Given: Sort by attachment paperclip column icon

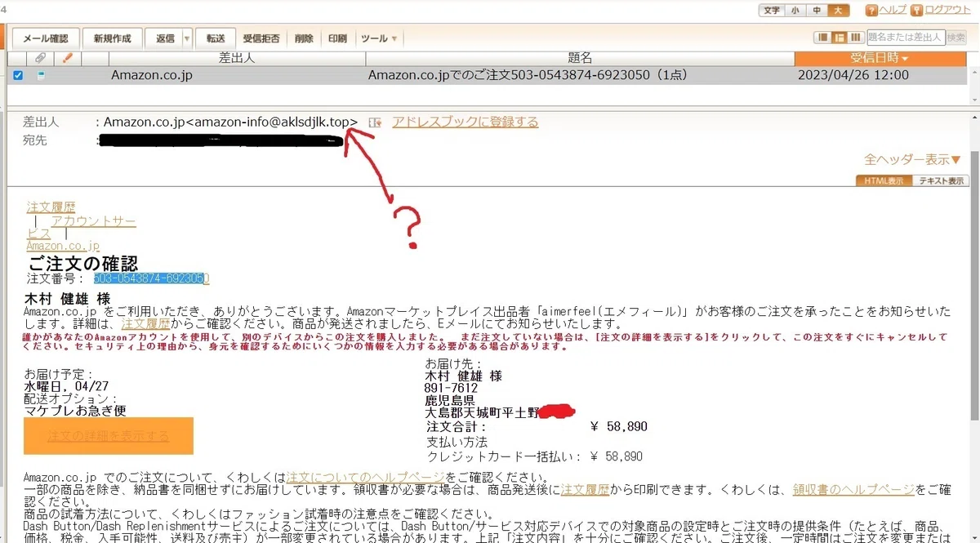Looking at the screenshot, I should (x=41, y=58).
